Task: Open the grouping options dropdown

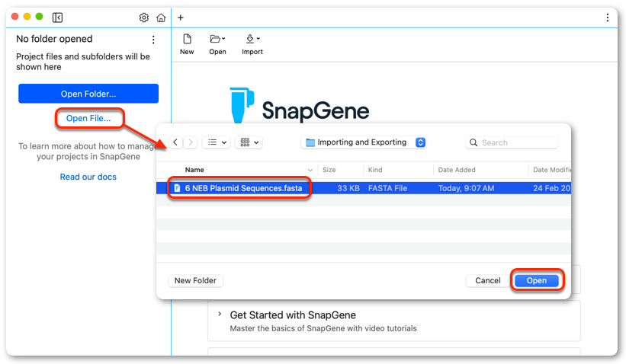Action: pos(249,142)
